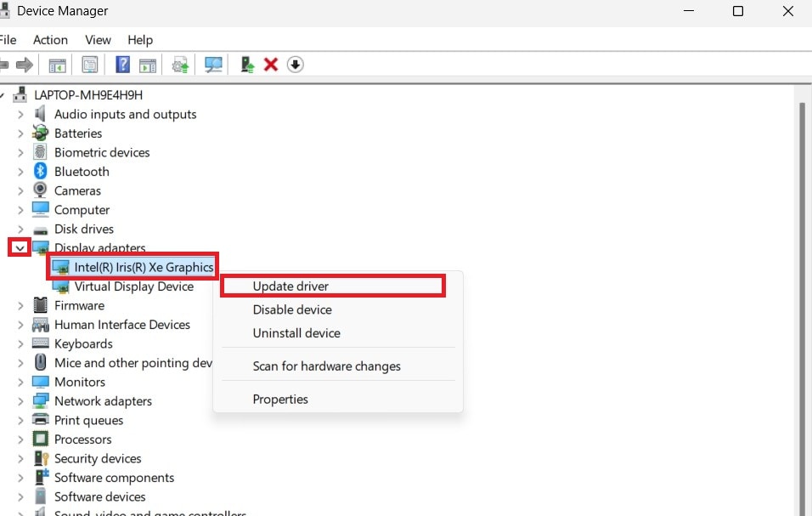Click the Audio inputs and outputs speaker icon
Screen dimensions: 812x516
(41, 114)
